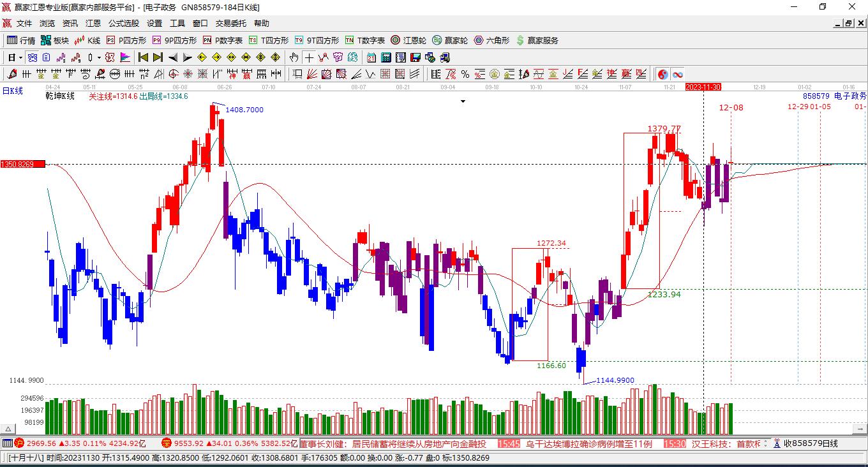
Task: Click the 1144.9900 low price label
Action: click(615, 380)
